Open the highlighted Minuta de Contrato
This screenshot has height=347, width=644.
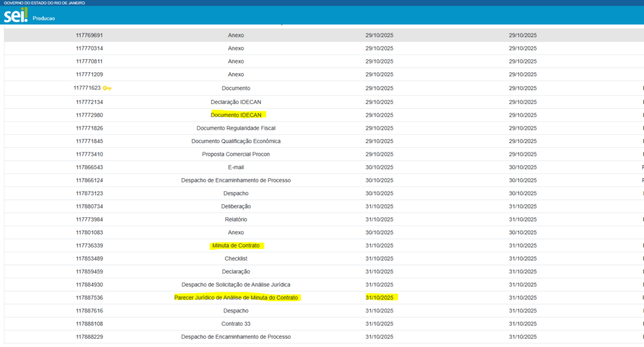(x=236, y=246)
